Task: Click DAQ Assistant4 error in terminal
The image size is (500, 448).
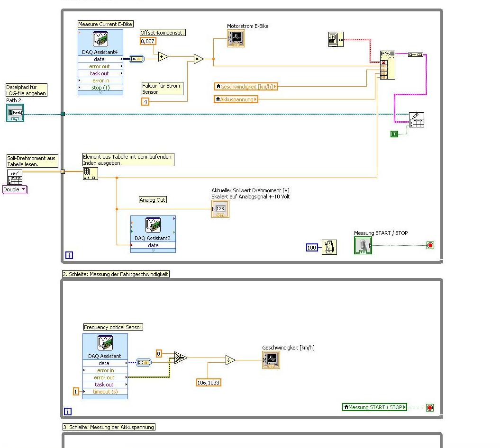Action: (100, 81)
